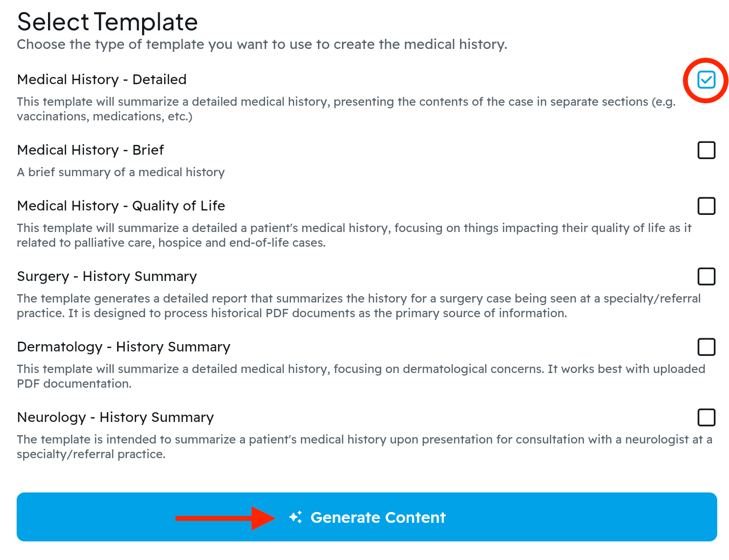Click the checked blue checkbox at top right
The width and height of the screenshot is (729, 560).
706,80
